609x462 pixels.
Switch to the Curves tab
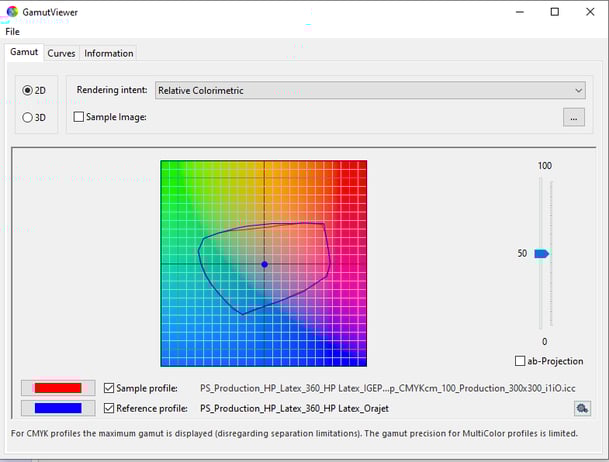61,53
